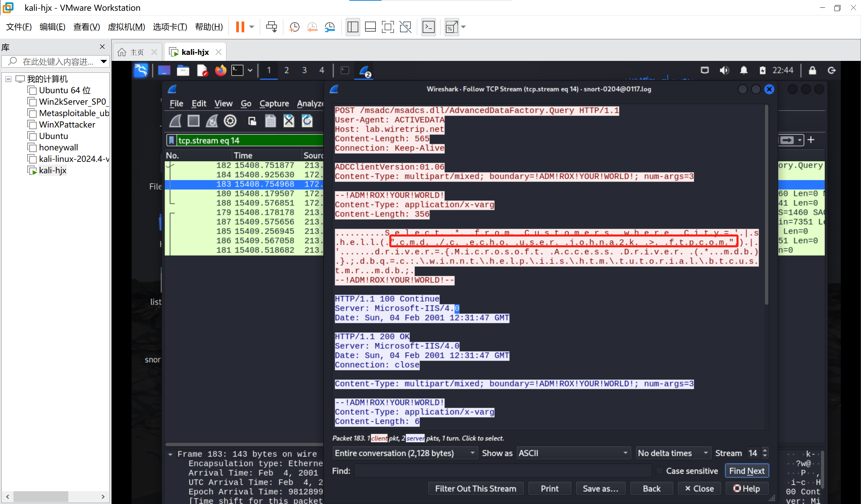Open the Kali dragon applications menu
This screenshot has height=504, width=861.
(141, 70)
